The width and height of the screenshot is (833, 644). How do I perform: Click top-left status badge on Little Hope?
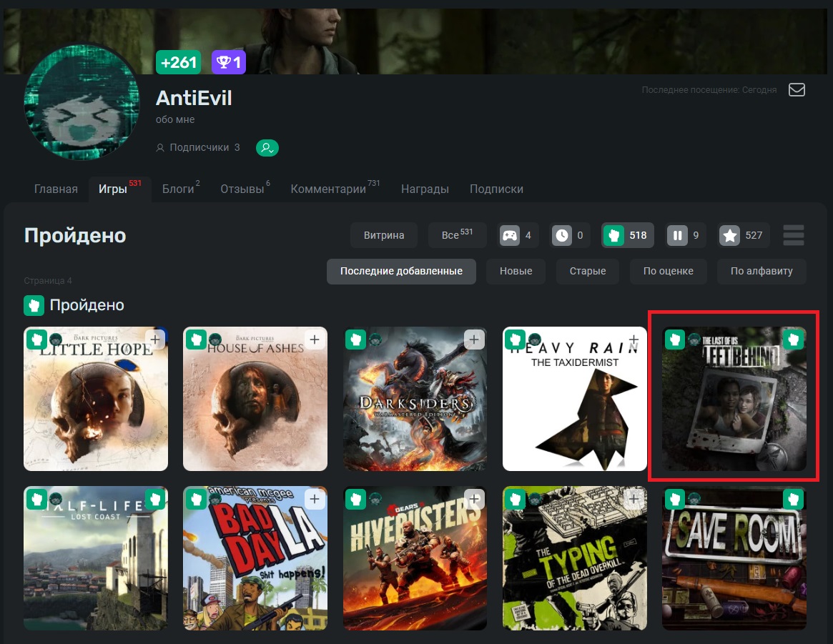(x=36, y=340)
